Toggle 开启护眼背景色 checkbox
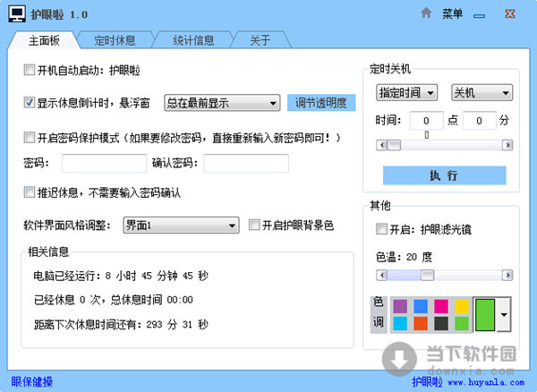 [254, 225]
